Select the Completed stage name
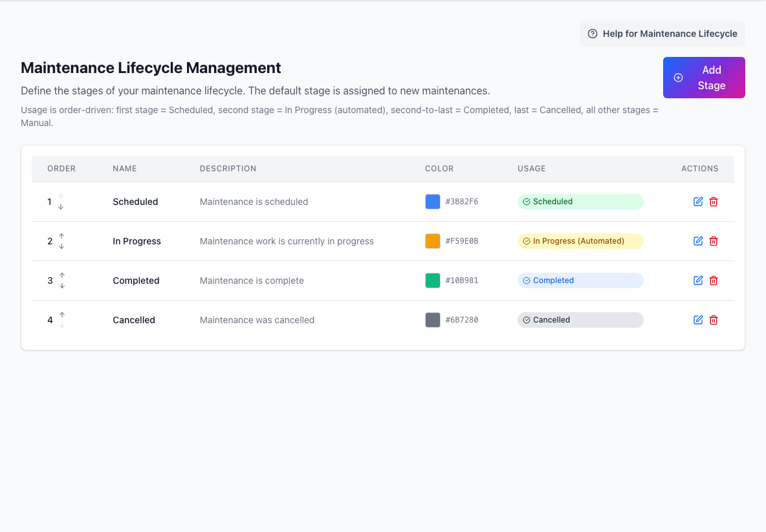This screenshot has height=532, width=766. (137, 281)
